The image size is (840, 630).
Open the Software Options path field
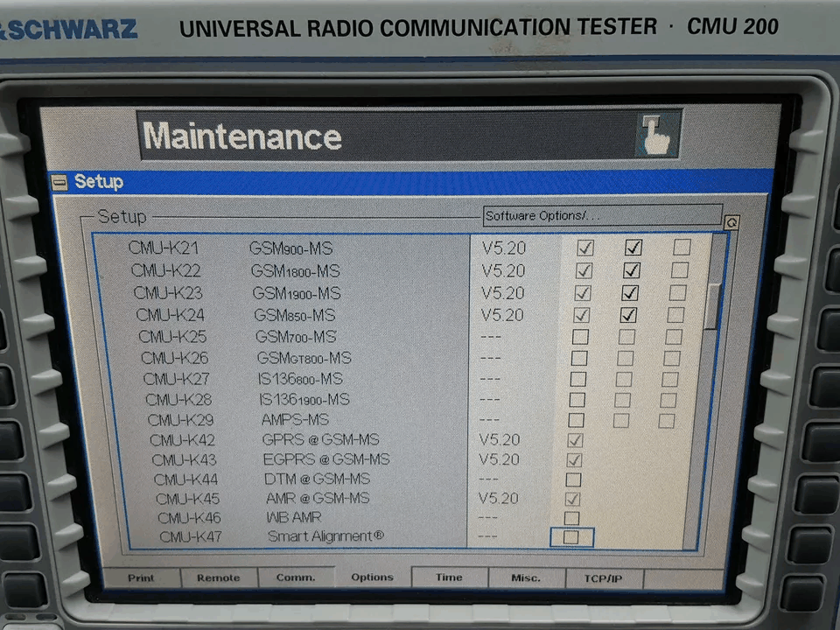(x=602, y=215)
